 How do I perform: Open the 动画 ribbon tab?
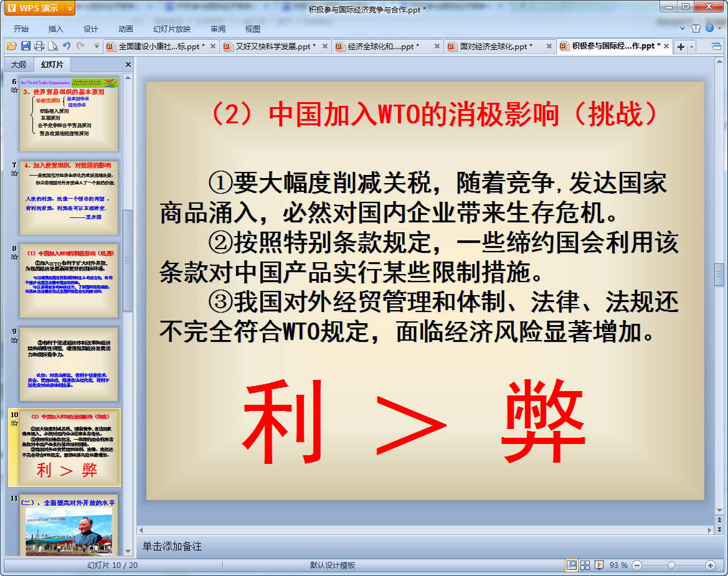pos(125,29)
